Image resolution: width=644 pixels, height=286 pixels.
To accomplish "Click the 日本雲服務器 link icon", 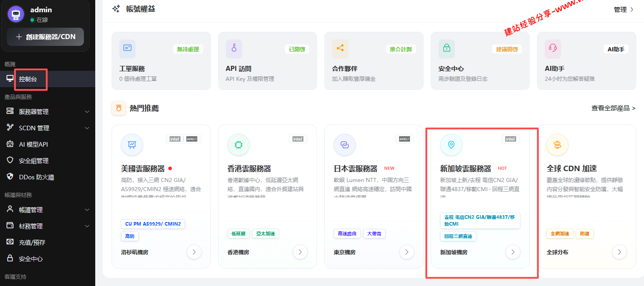I will click(x=345, y=145).
